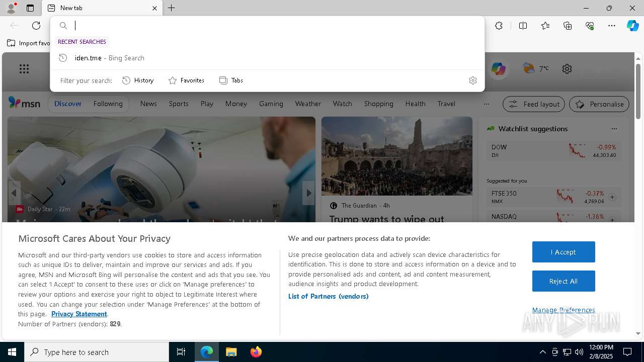644x362 pixels.
Task: Filter search by Favorites
Action: [186, 80]
